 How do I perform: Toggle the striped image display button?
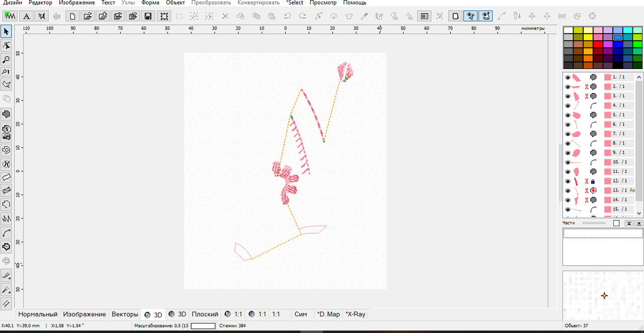click(424, 16)
